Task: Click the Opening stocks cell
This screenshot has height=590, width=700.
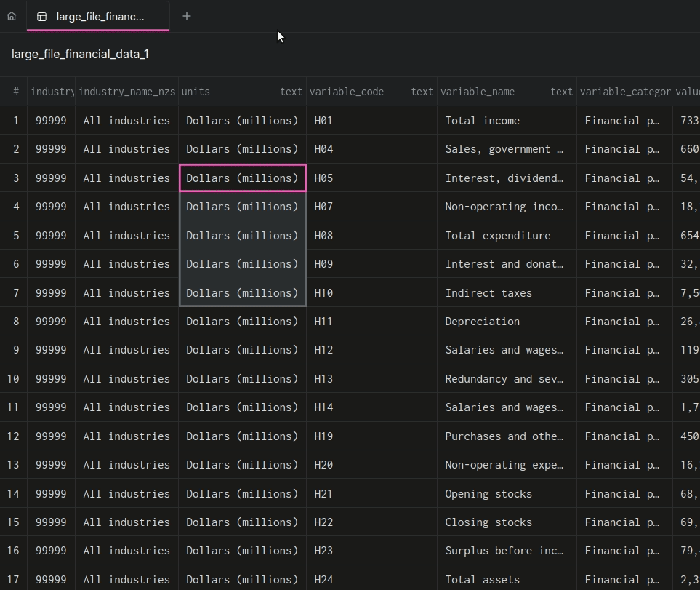Action: (x=488, y=494)
